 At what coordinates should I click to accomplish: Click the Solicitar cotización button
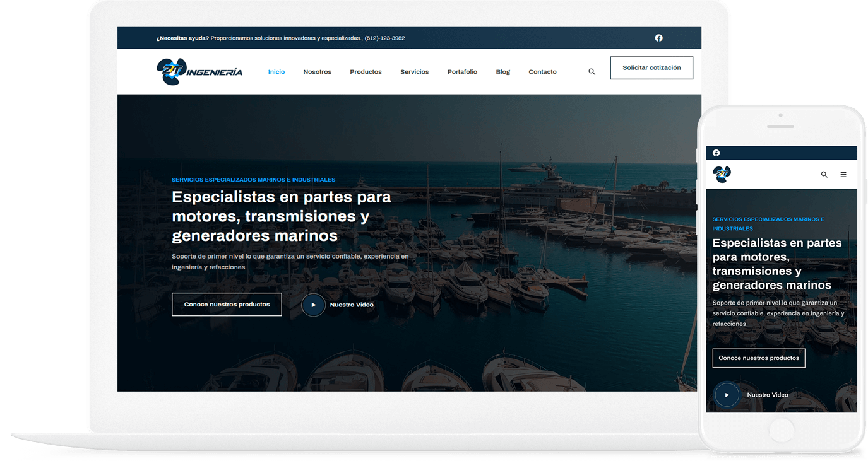tap(651, 67)
